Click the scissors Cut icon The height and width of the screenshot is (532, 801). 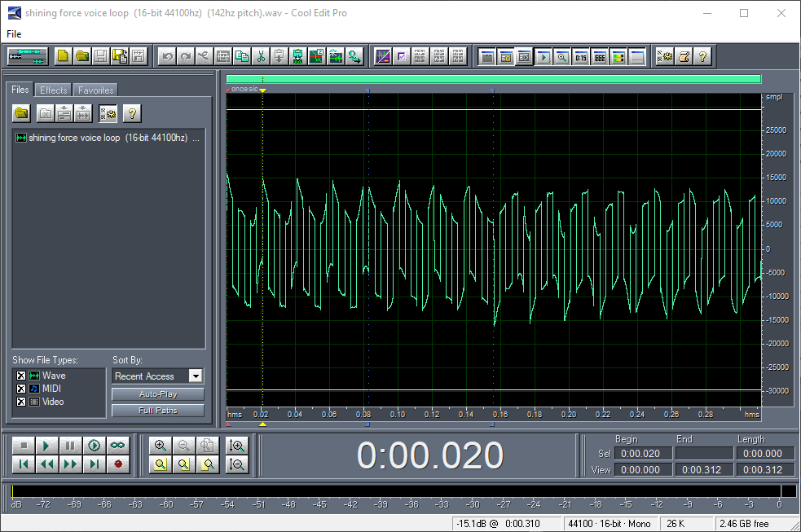click(261, 56)
